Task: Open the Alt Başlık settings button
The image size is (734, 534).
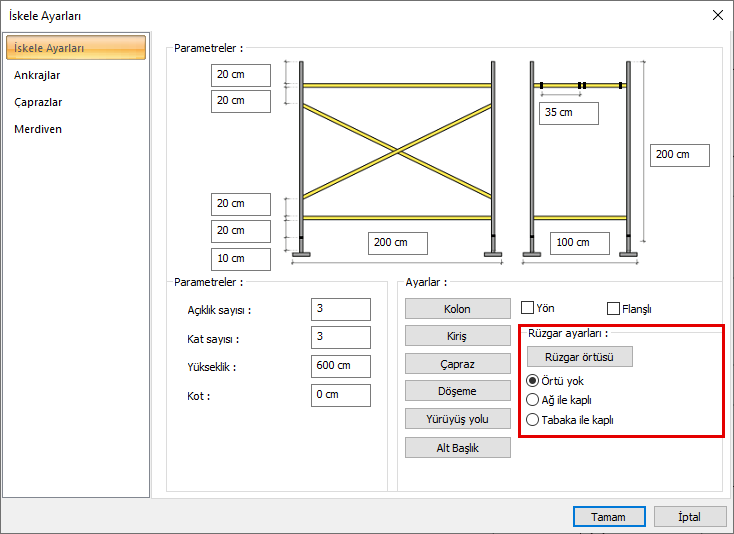Action: click(x=457, y=448)
